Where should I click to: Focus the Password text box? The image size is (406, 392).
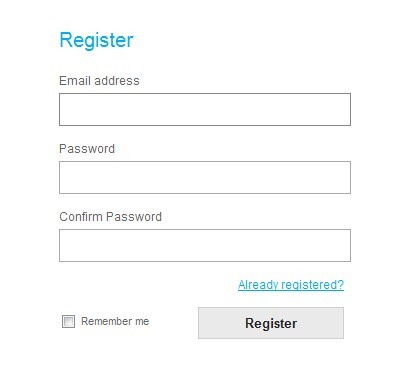coord(205,177)
